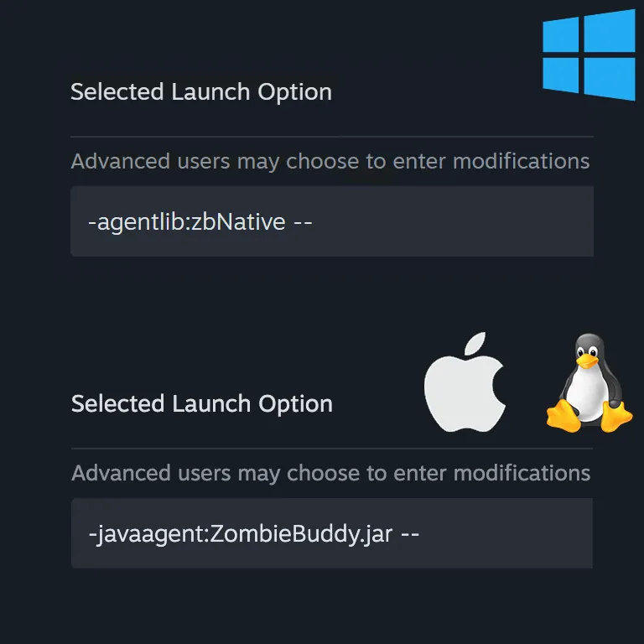Screen dimensions: 644x644
Task: Click the Tux penguin's yellow beak
Action: pos(587,361)
